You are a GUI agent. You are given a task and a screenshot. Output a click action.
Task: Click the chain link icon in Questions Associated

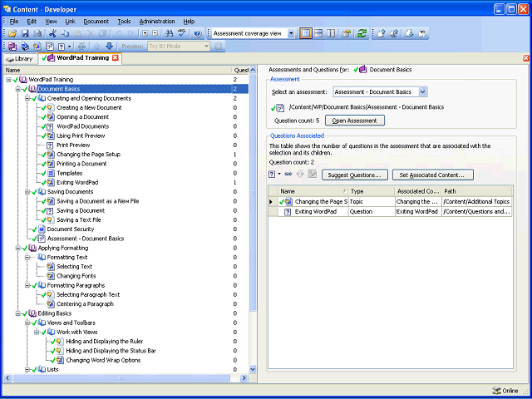[x=288, y=175]
